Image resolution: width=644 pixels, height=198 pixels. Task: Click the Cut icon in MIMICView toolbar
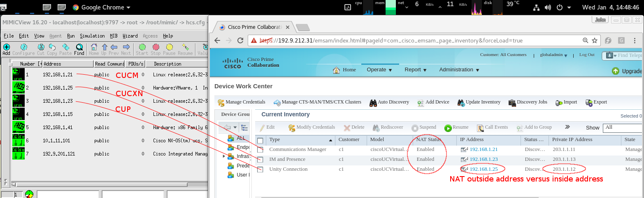click(x=41, y=47)
